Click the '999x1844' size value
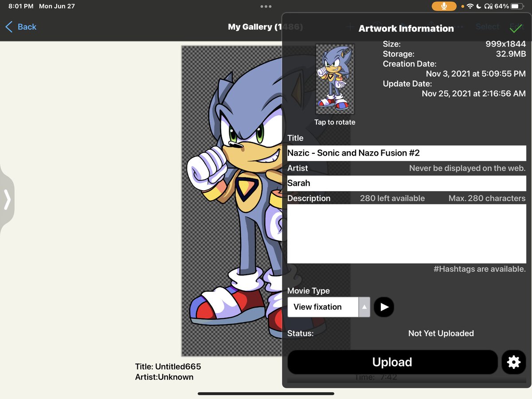The width and height of the screenshot is (532, 399). (506, 44)
